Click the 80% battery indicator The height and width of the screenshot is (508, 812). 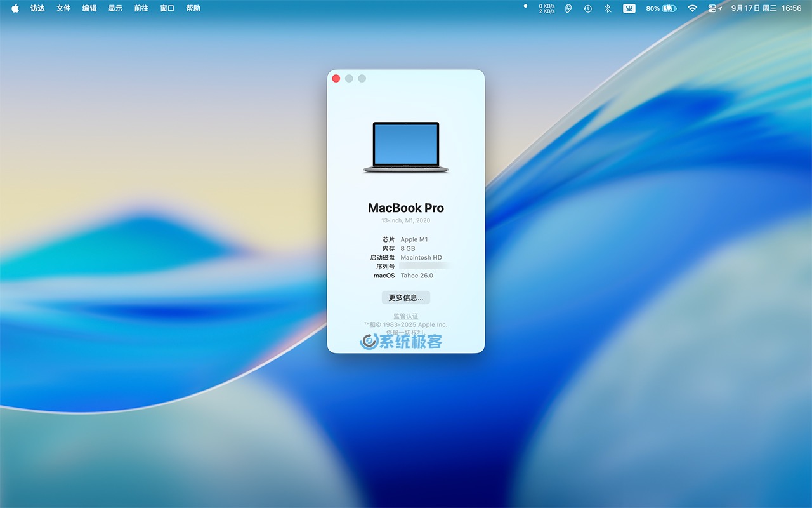(661, 8)
